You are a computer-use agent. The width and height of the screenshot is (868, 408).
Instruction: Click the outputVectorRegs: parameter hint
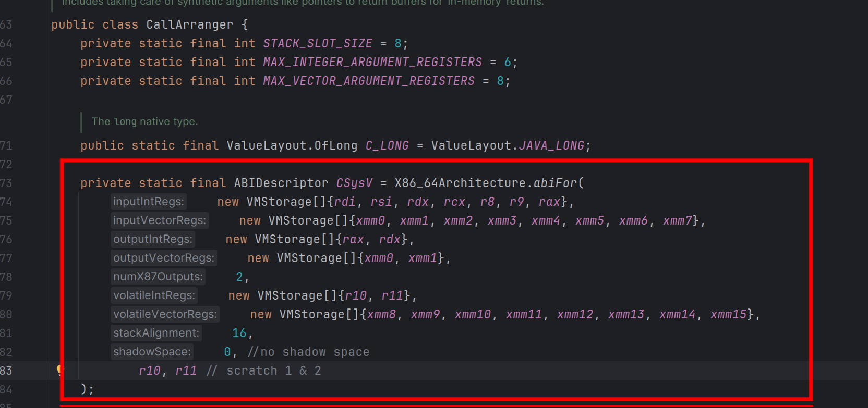(x=164, y=258)
